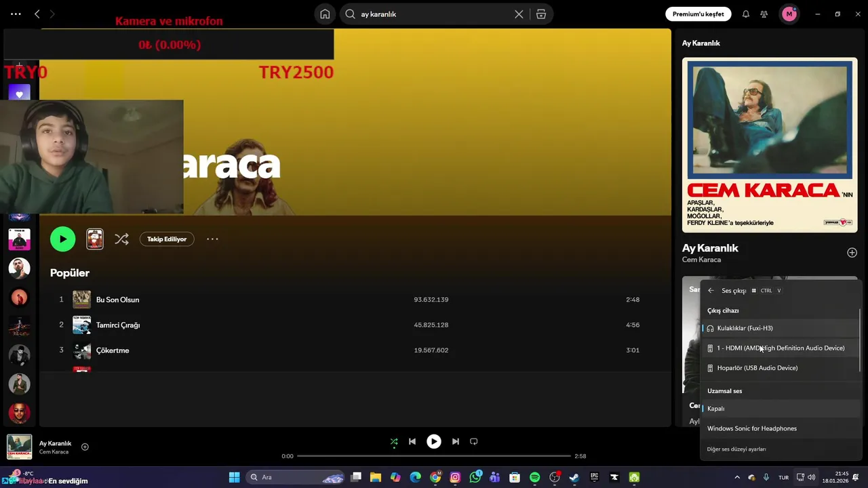Open the taskbar clock showing 21:45
868x488 pixels.
click(x=835, y=477)
